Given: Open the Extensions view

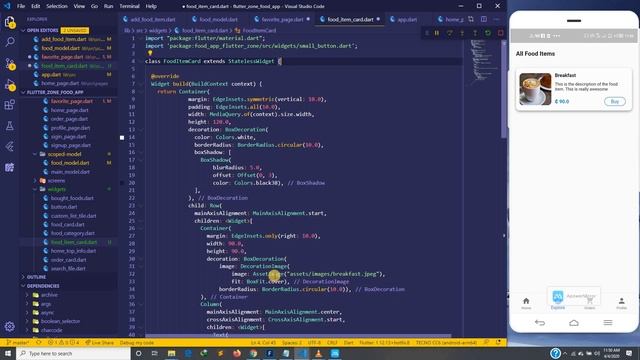Looking at the screenshot, I should (10, 105).
